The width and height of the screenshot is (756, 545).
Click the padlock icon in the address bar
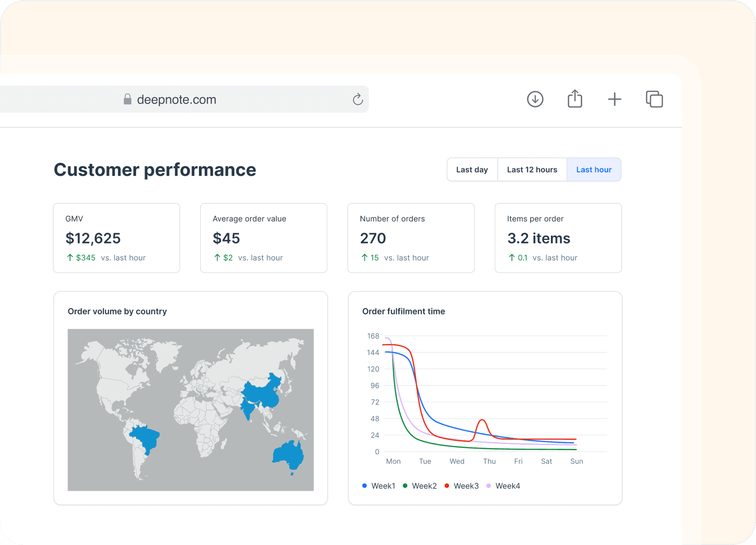(127, 99)
